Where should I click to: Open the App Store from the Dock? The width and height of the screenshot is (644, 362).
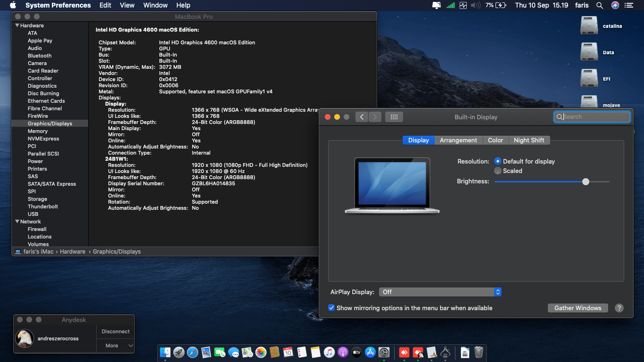click(370, 352)
